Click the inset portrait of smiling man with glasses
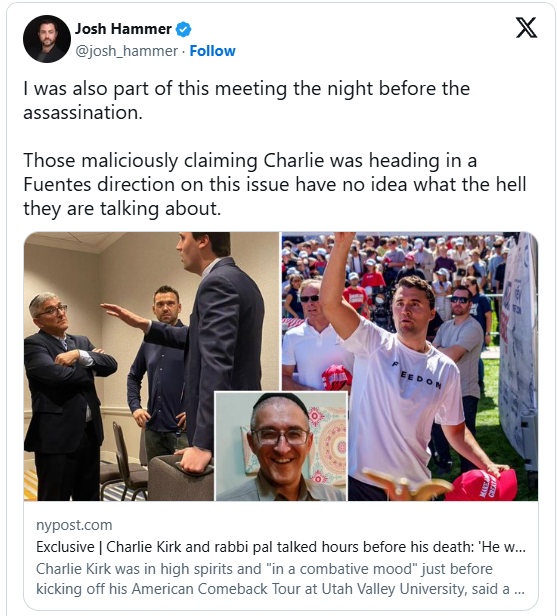The width and height of the screenshot is (557, 616). tap(281, 446)
